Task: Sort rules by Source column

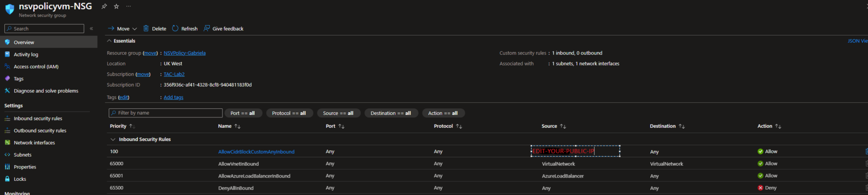Action: pyautogui.click(x=554, y=126)
